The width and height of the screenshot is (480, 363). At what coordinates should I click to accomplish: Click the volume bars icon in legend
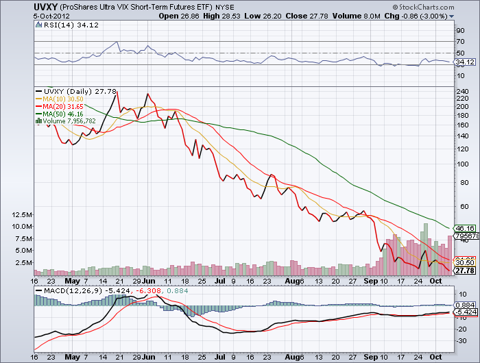point(39,121)
